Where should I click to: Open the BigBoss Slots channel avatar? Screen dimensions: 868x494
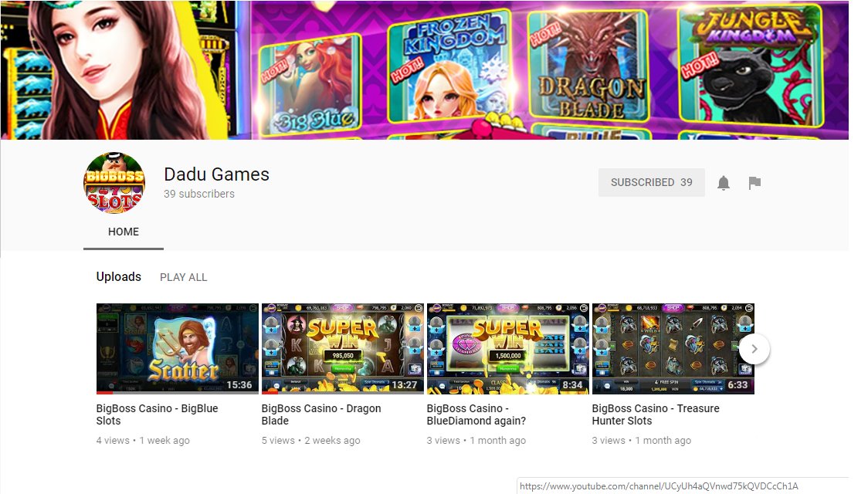(114, 183)
